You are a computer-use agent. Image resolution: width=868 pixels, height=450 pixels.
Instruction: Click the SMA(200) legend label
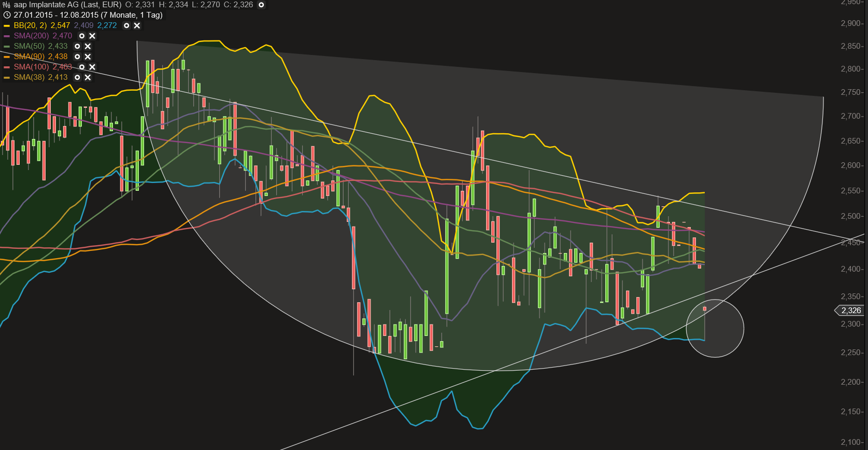click(31, 36)
